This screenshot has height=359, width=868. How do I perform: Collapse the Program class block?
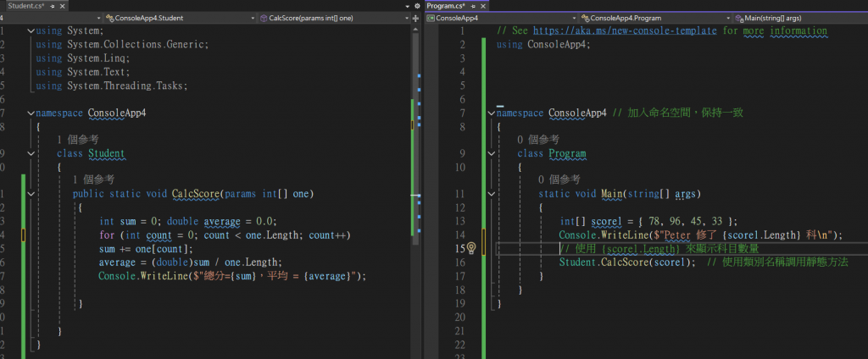point(492,153)
